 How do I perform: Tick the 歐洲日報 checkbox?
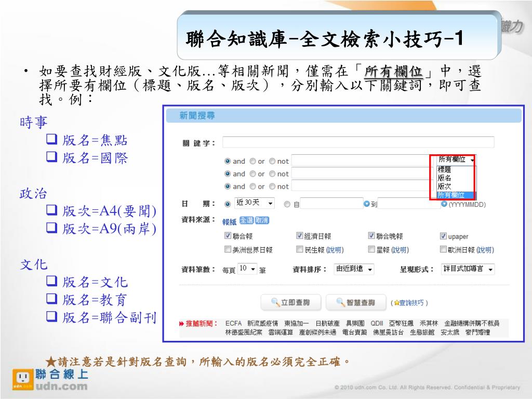(x=443, y=249)
